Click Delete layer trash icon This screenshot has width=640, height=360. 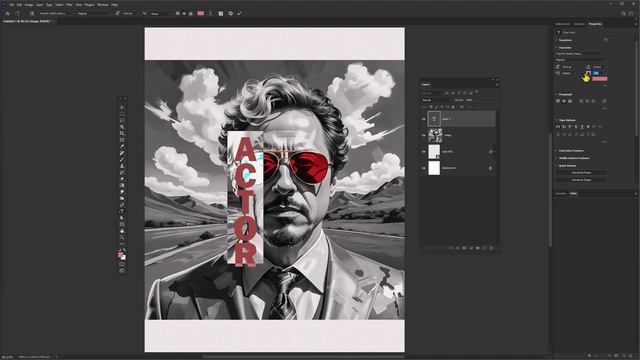pos(491,248)
